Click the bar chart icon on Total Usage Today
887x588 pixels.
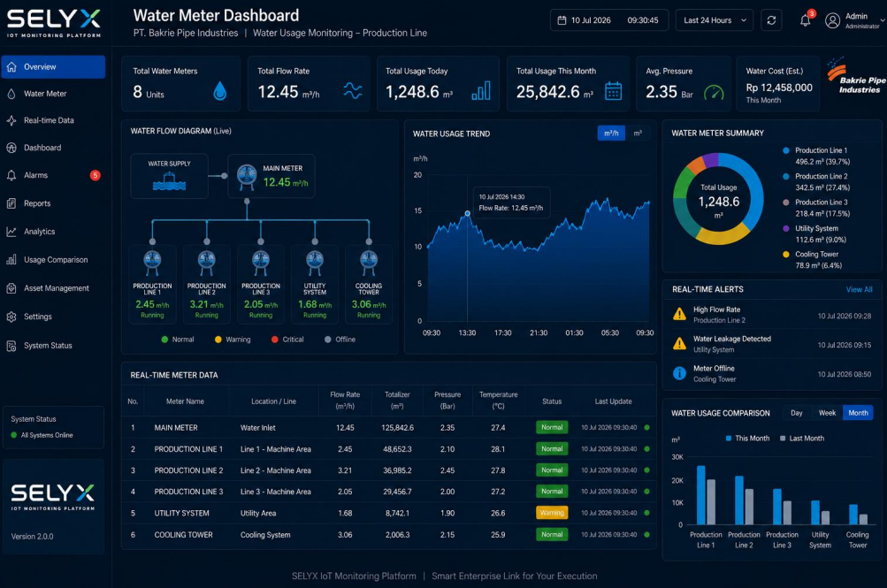tap(481, 90)
